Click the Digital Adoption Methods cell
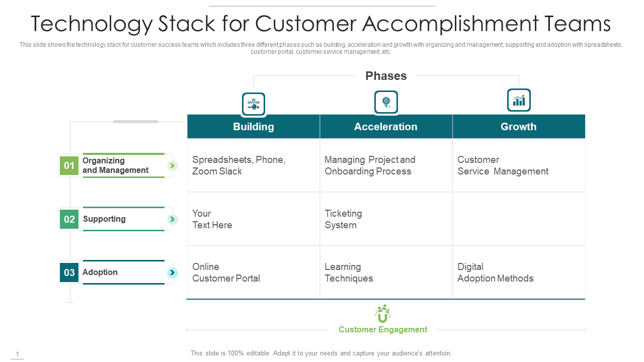 pos(519,272)
